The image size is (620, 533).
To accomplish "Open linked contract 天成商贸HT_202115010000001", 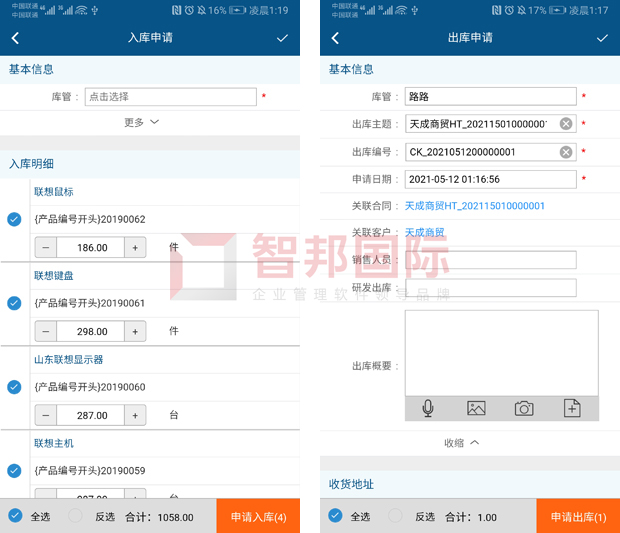I will pyautogui.click(x=475, y=206).
